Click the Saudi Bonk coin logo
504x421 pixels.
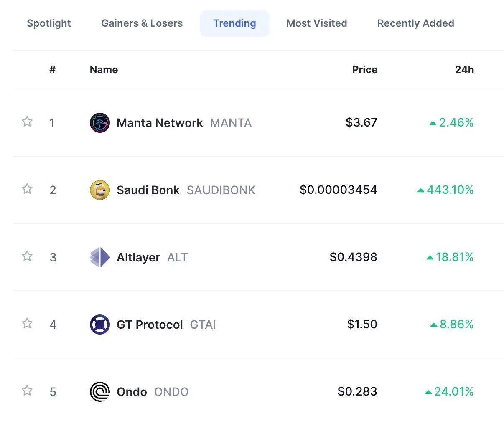tap(100, 190)
